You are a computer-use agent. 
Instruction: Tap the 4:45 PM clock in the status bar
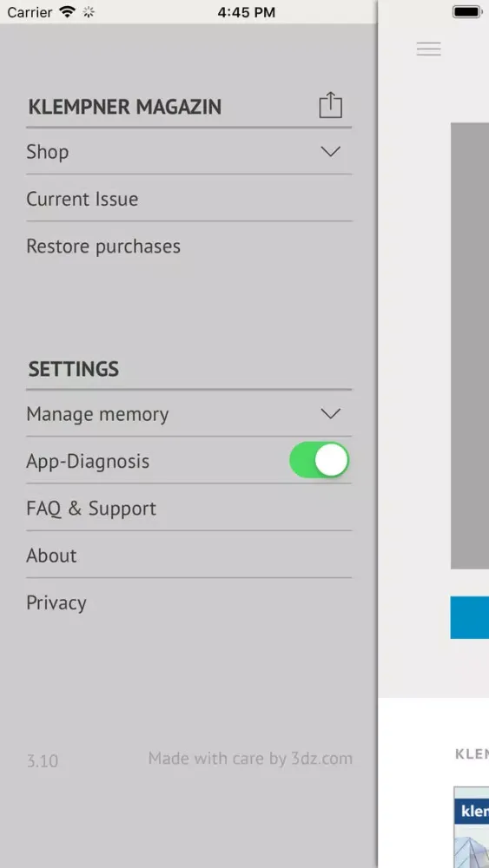(x=246, y=12)
